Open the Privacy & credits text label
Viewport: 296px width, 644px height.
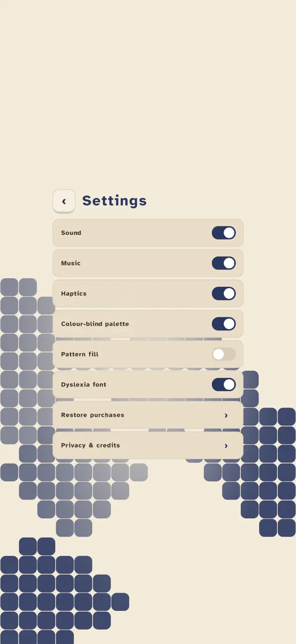[91, 445]
